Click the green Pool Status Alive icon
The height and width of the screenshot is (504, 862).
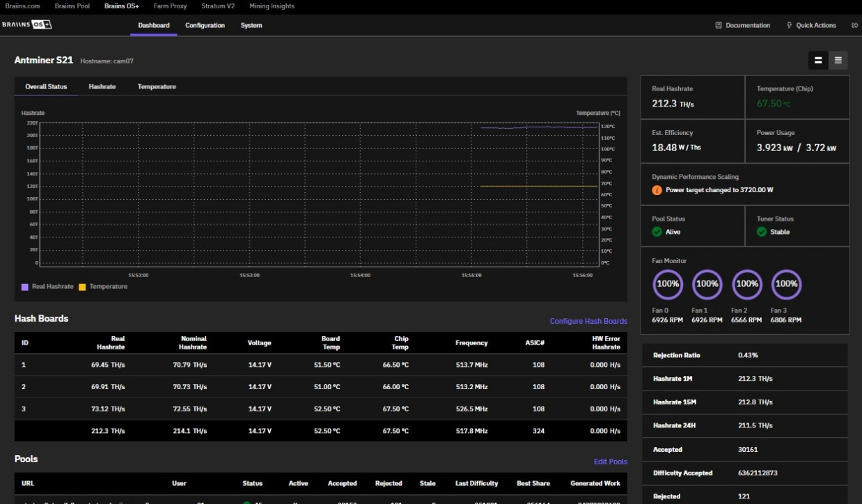click(x=657, y=232)
